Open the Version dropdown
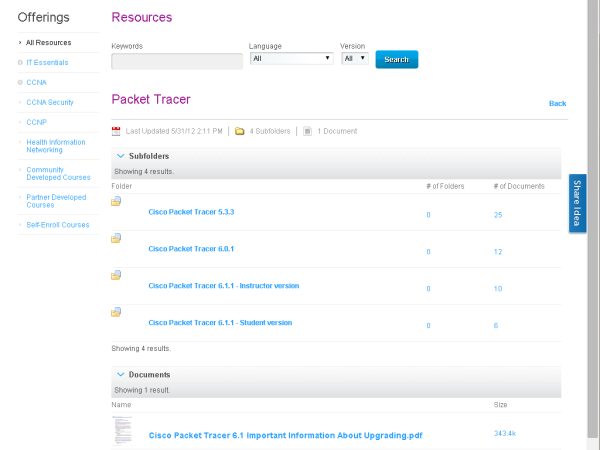This screenshot has height=450, width=600. point(355,58)
